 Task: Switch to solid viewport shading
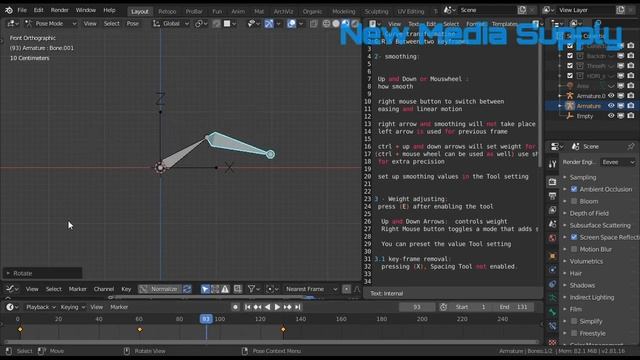pos(336,24)
